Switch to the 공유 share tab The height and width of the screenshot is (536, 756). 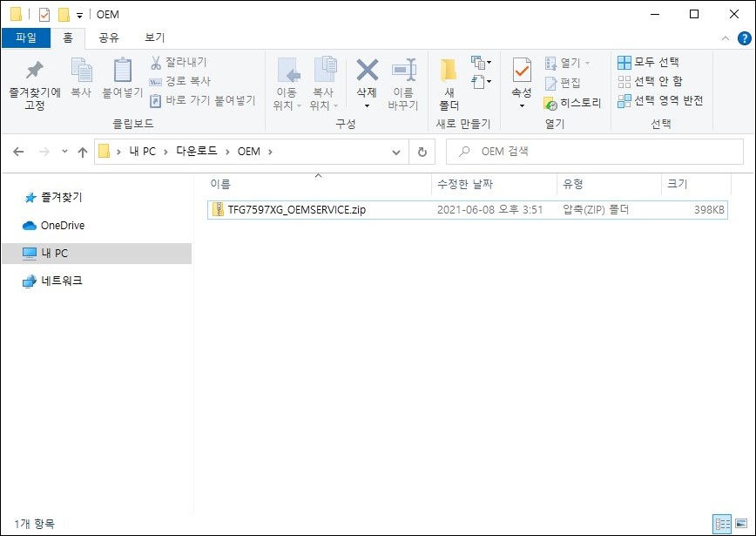coord(109,37)
